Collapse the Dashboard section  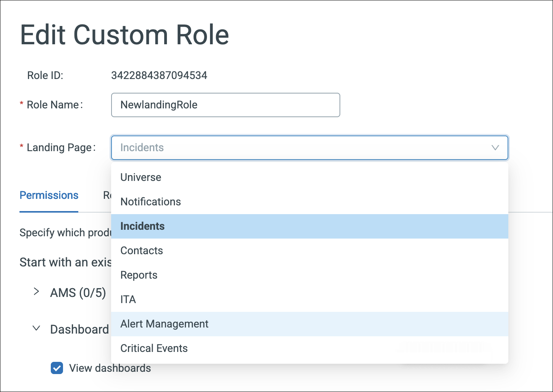(36, 328)
